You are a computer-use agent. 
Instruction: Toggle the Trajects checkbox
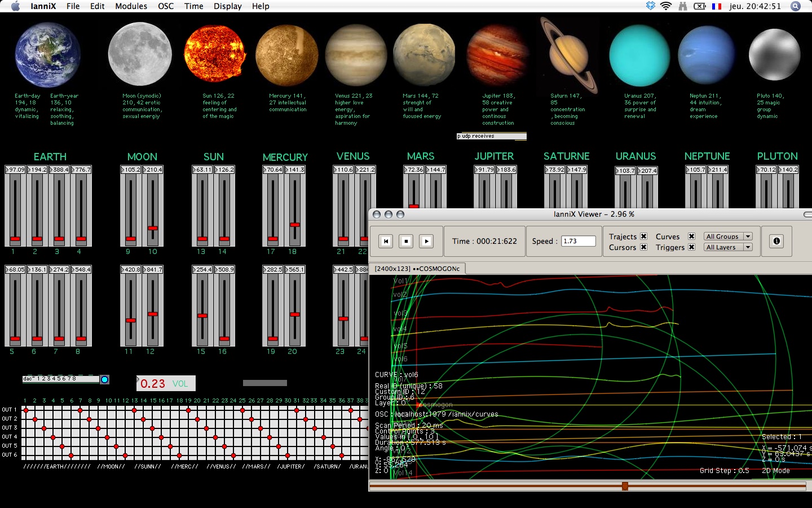(x=643, y=237)
